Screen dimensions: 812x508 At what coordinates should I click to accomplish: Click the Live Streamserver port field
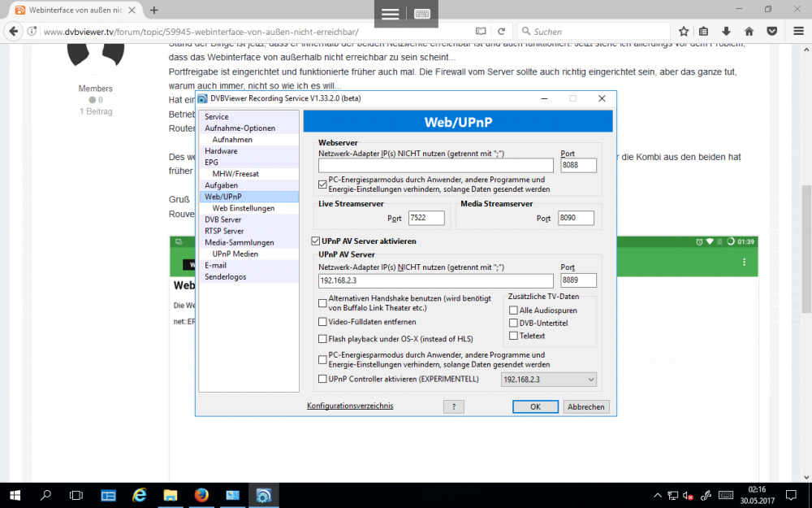coord(426,218)
